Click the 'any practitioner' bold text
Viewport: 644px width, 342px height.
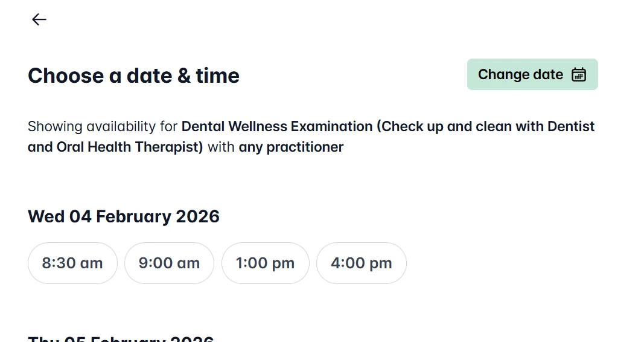pos(291,147)
